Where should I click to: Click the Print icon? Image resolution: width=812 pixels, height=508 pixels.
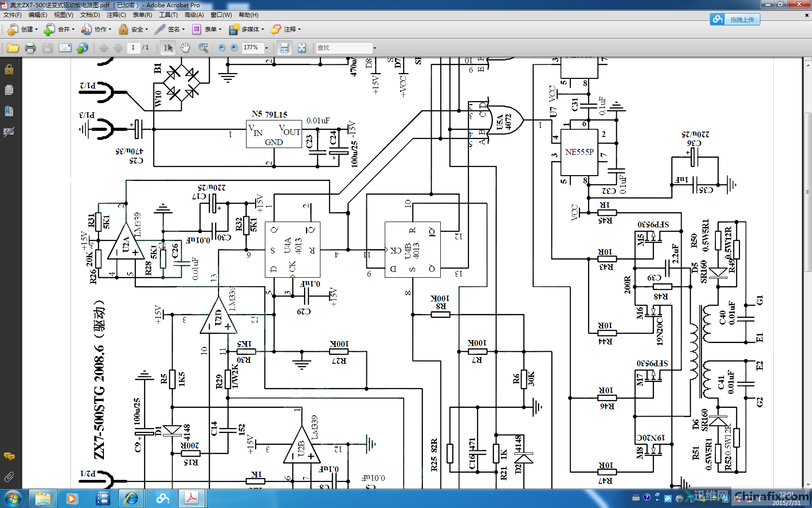coord(30,48)
